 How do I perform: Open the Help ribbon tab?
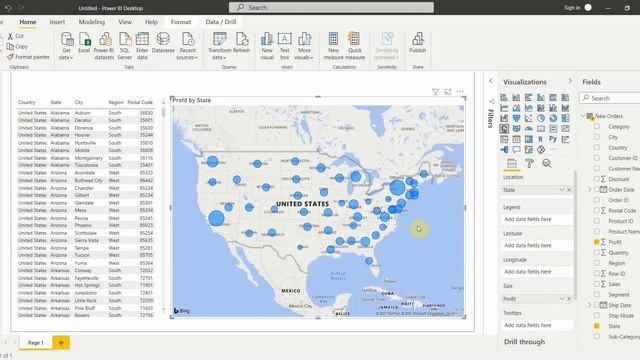151,22
